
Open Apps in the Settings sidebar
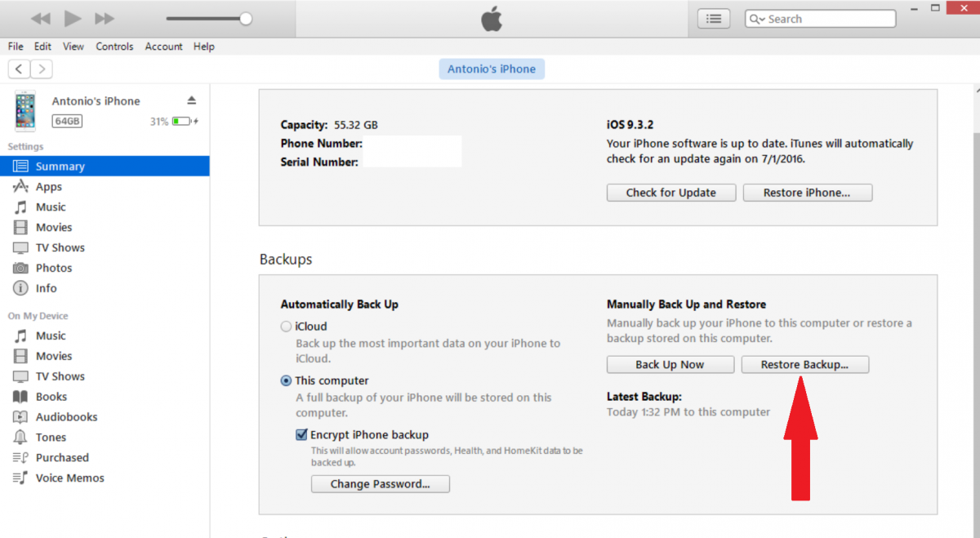pos(48,187)
